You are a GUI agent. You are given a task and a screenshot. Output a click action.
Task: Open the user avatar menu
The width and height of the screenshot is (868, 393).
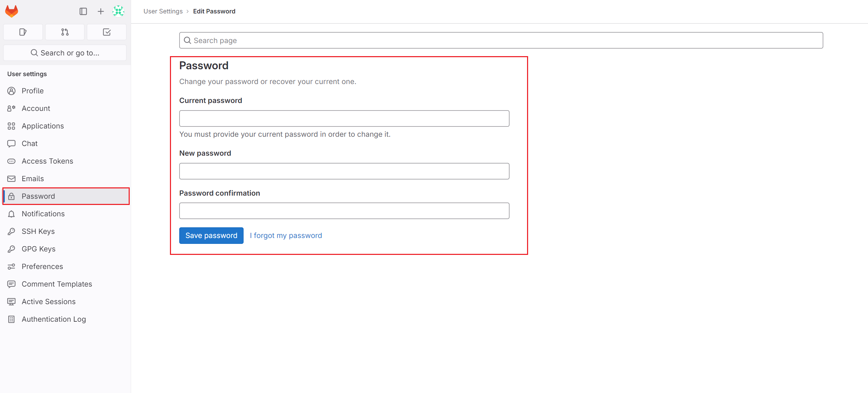pos(118,11)
